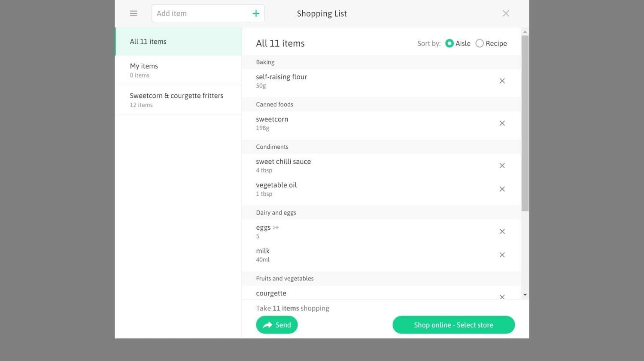This screenshot has height=361, width=644.
Task: Click the green plus add-item icon
Action: pyautogui.click(x=256, y=14)
